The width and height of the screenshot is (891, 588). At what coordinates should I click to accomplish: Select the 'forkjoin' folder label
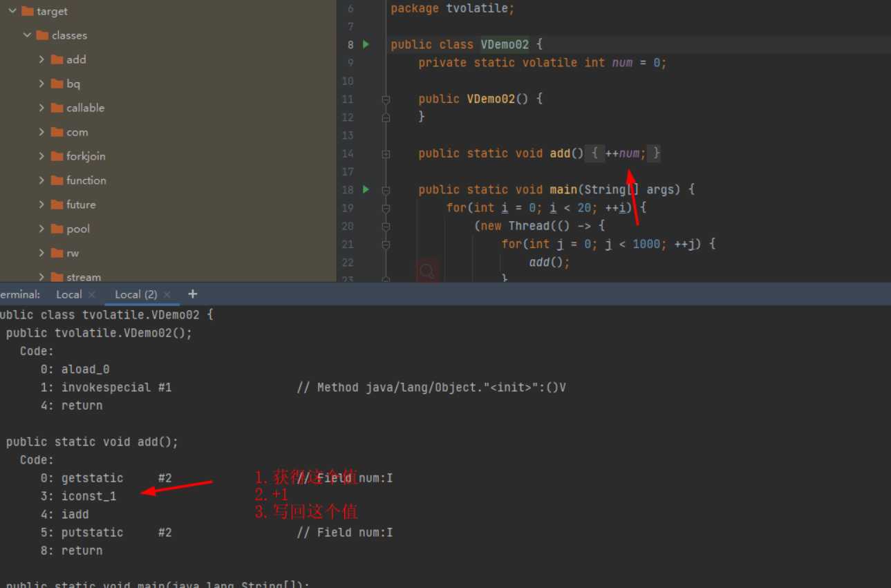pos(86,156)
